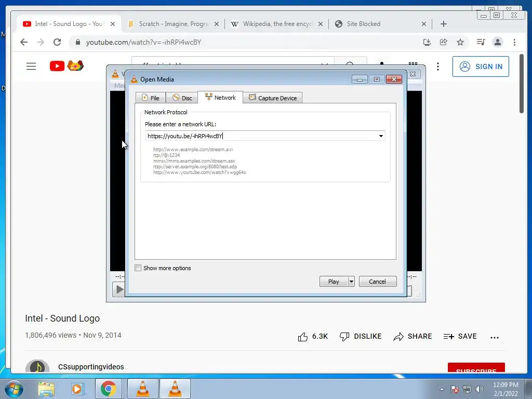Open the CSsupportingvideos channel link
Image resolution: width=532 pixels, height=399 pixels.
click(91, 367)
